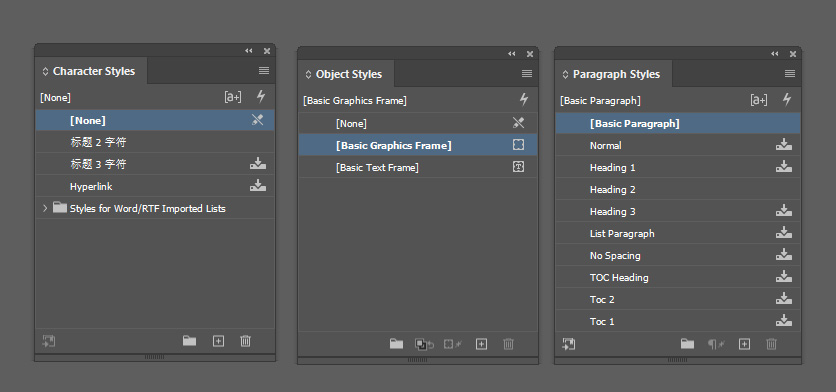The width and height of the screenshot is (836, 392).
Task: Click the [a+] icon in Character Styles
Action: pos(232,97)
